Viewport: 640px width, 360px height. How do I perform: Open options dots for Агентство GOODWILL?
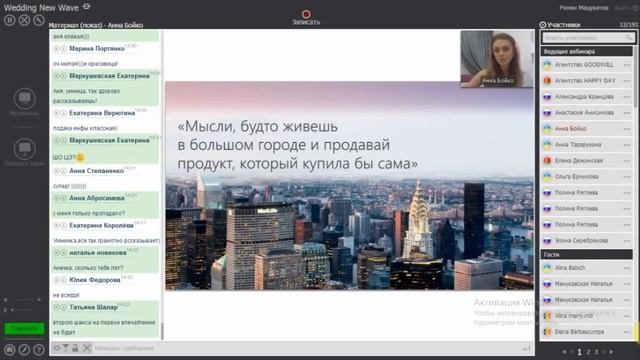point(627,65)
